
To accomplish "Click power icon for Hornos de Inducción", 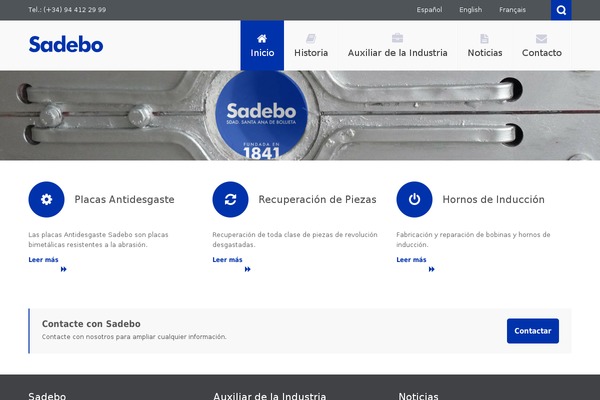I will point(414,199).
